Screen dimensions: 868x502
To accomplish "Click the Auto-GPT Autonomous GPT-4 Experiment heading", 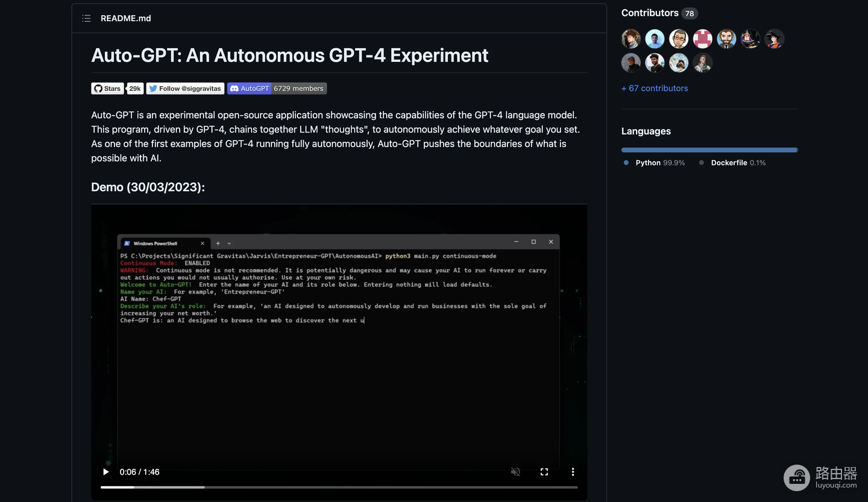I will coord(290,55).
